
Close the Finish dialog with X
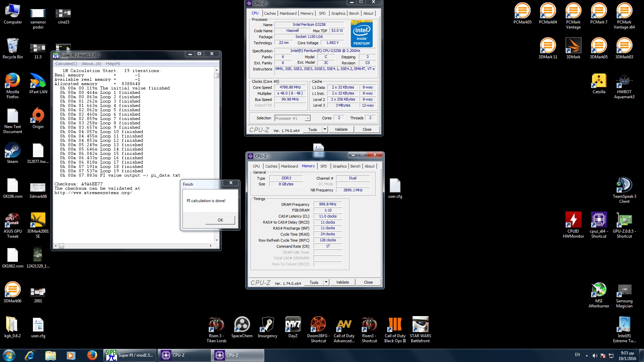(231, 183)
